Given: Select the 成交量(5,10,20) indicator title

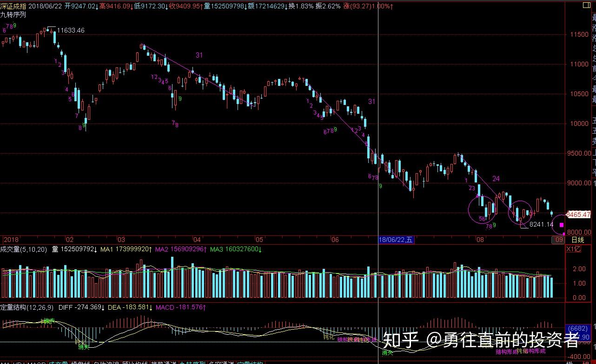Looking at the screenshot, I should click(24, 249).
